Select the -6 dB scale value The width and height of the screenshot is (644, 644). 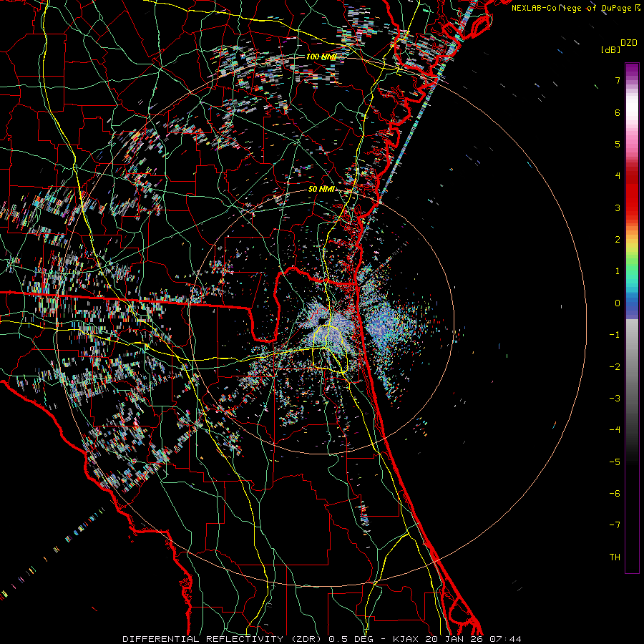point(615,494)
